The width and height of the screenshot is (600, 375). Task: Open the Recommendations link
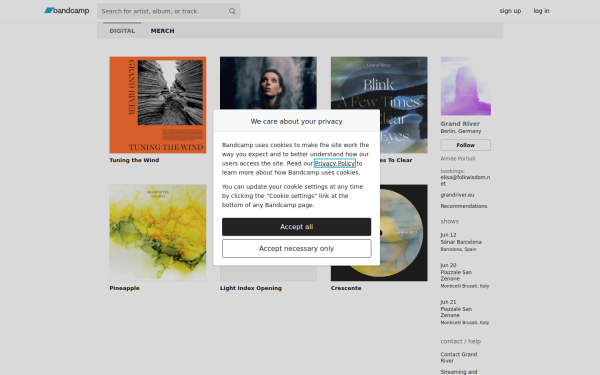coord(464,206)
